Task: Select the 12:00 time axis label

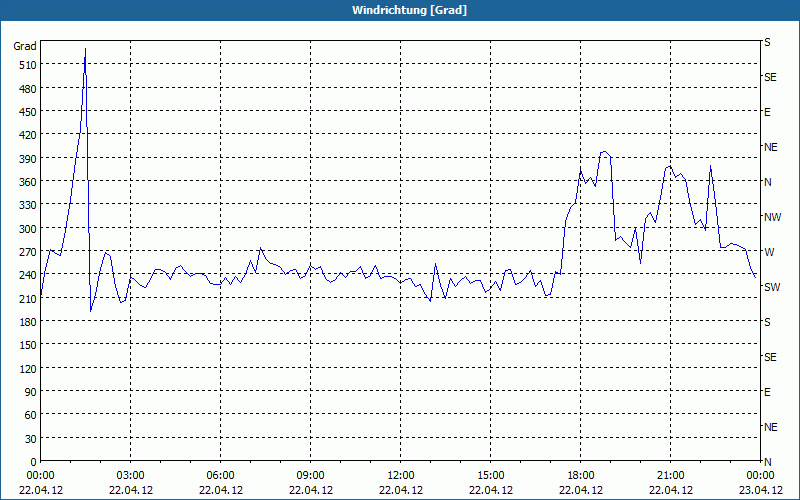Action: click(401, 476)
